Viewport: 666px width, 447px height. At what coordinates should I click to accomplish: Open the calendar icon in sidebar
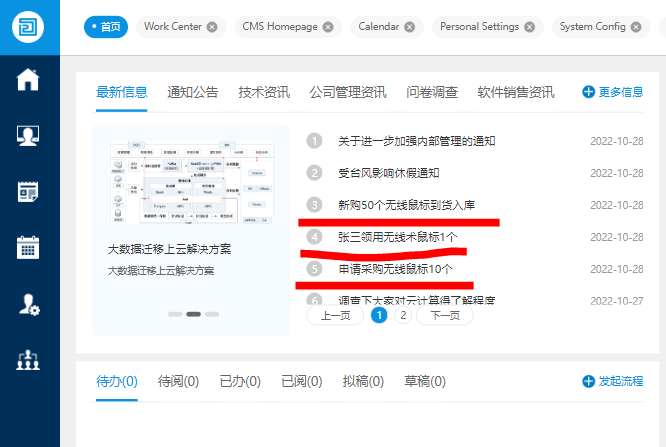point(28,247)
